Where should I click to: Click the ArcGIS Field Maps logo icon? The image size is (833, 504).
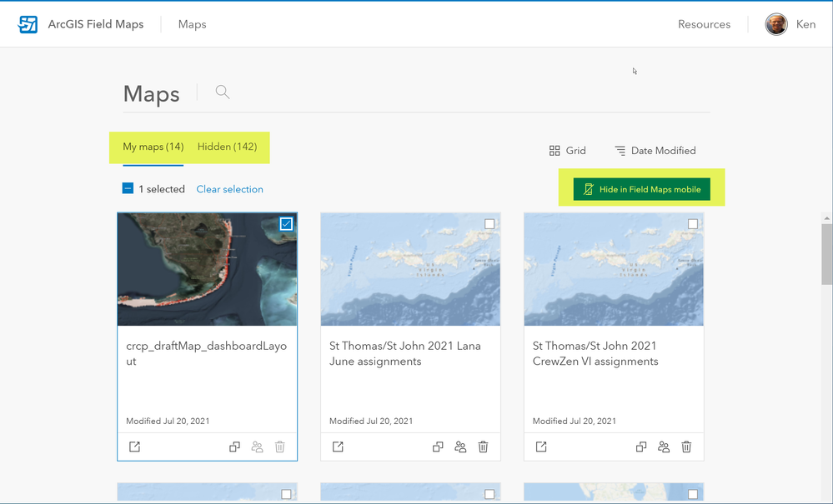coord(28,24)
